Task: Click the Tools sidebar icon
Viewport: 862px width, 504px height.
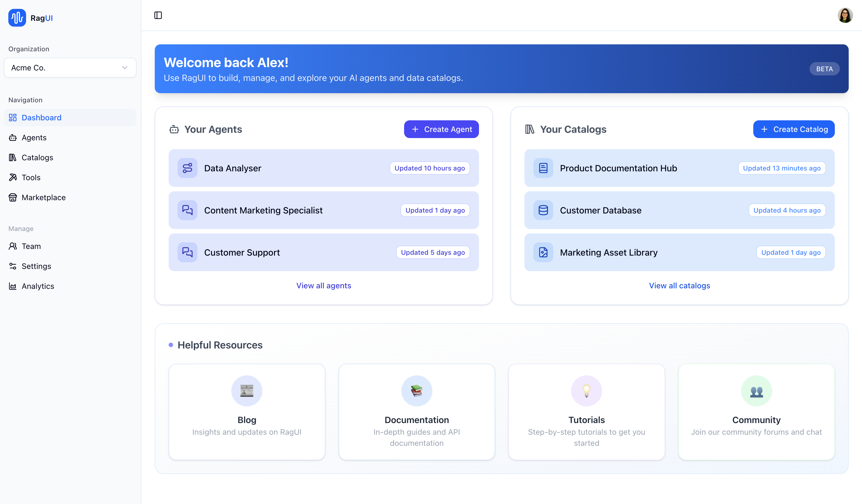Action: point(13,177)
